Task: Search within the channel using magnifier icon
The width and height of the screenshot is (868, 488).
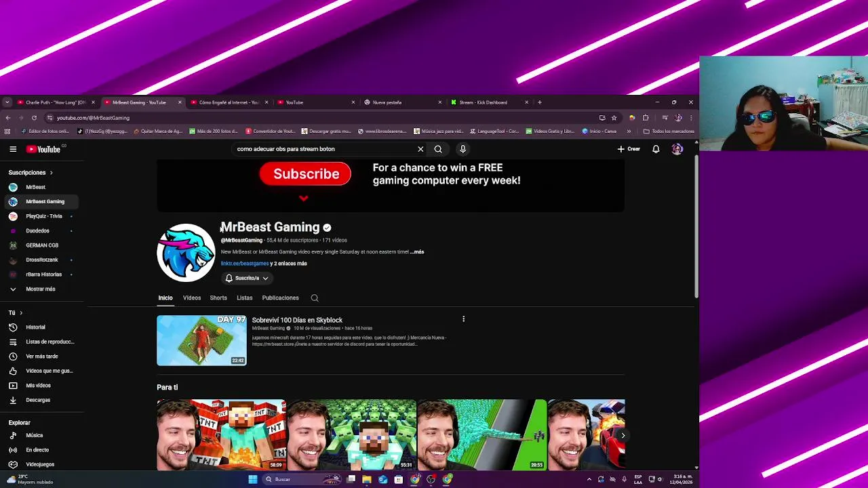Action: 315,298
